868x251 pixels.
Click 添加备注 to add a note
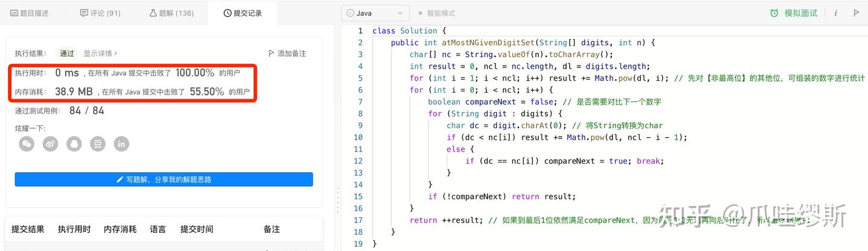(x=287, y=53)
